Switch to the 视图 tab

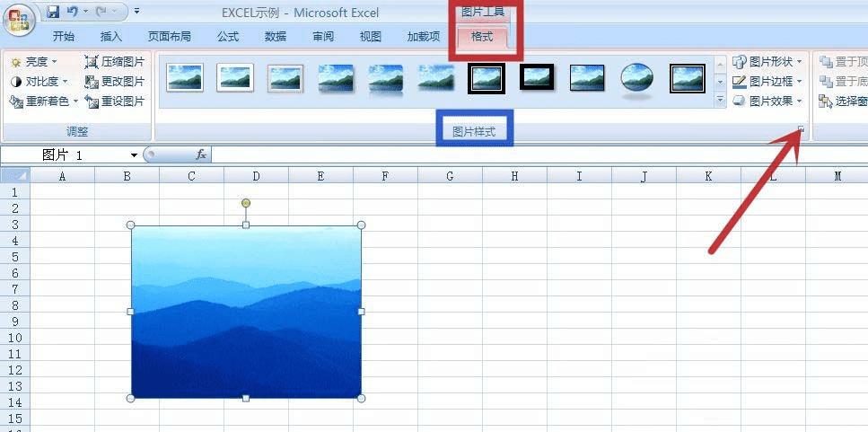[x=371, y=37]
